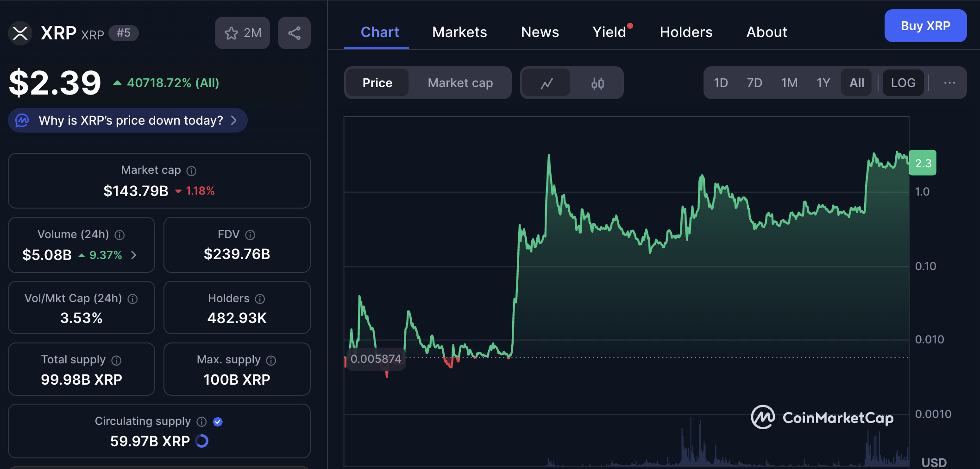Image resolution: width=980 pixels, height=469 pixels.
Task: Open the Markets tab
Action: tap(459, 32)
